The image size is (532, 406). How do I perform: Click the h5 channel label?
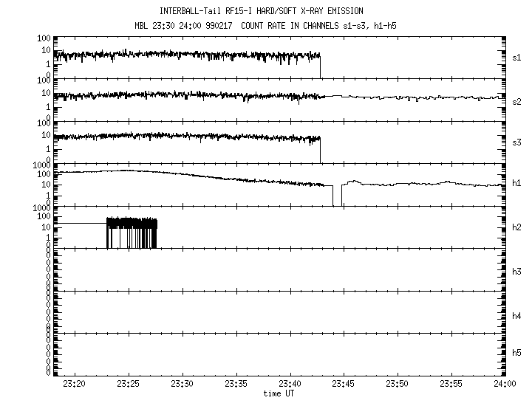pyautogui.click(x=517, y=353)
